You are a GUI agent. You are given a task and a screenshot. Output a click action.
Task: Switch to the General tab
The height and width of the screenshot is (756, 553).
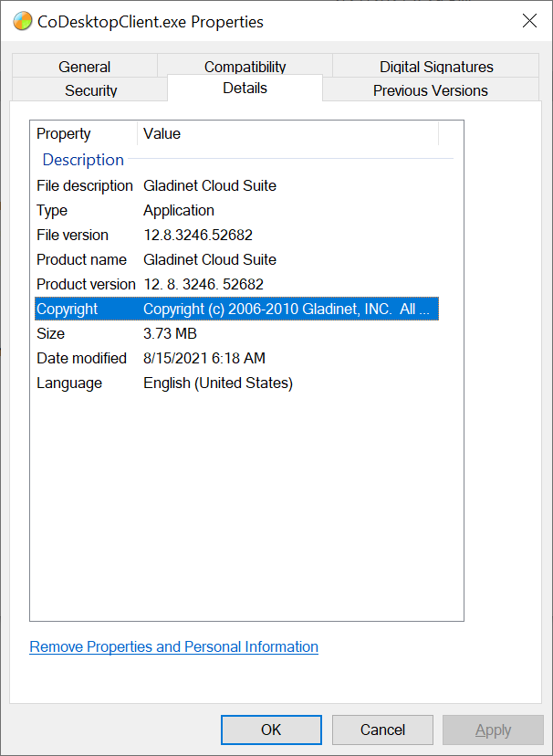click(84, 67)
